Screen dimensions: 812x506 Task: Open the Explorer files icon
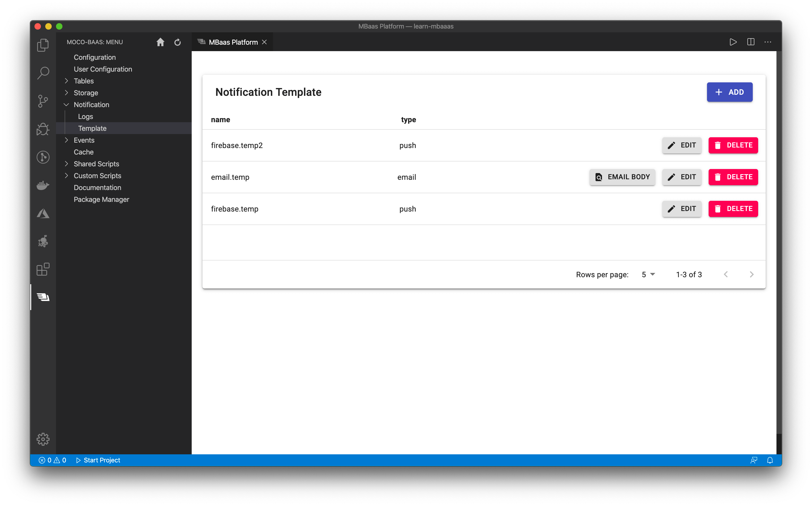(x=43, y=45)
